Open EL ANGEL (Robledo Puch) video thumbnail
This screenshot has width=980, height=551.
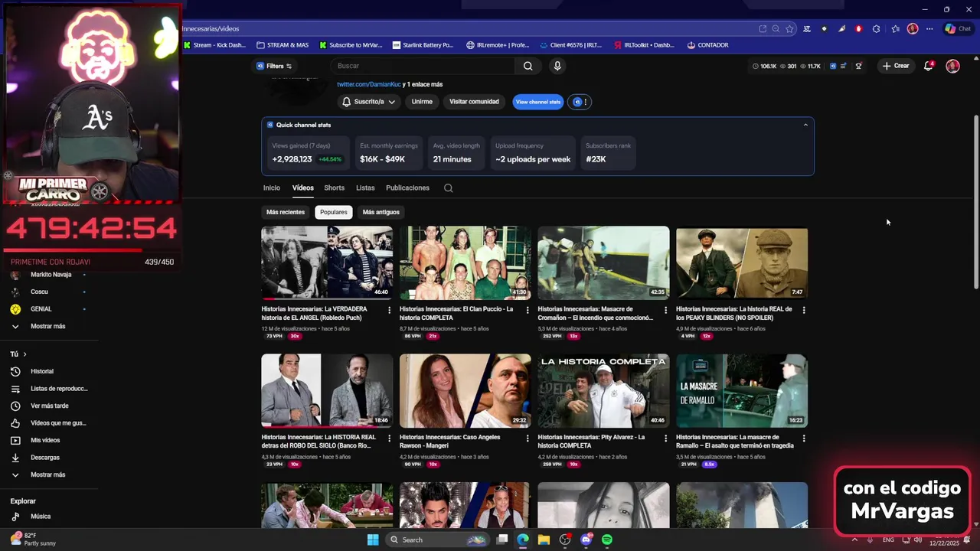(327, 262)
